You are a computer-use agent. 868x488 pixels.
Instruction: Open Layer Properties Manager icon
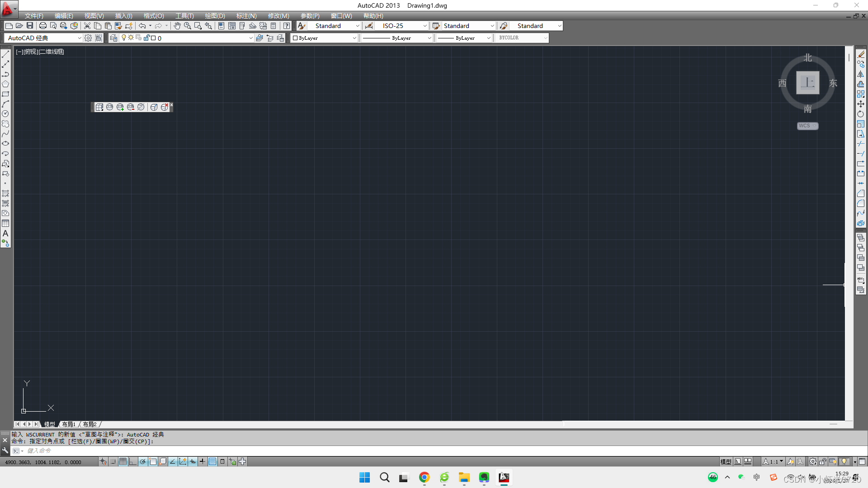(113, 38)
